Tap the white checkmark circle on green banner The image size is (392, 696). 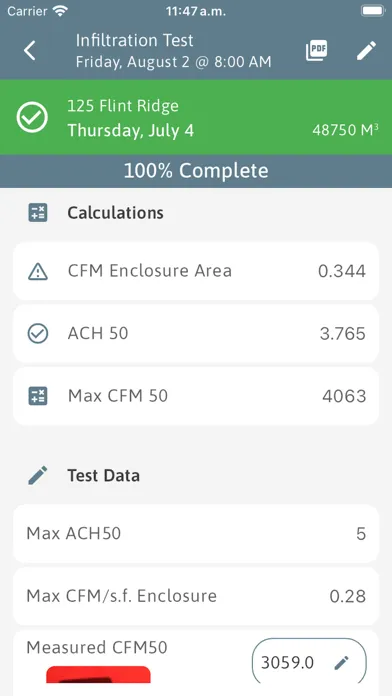(32, 117)
